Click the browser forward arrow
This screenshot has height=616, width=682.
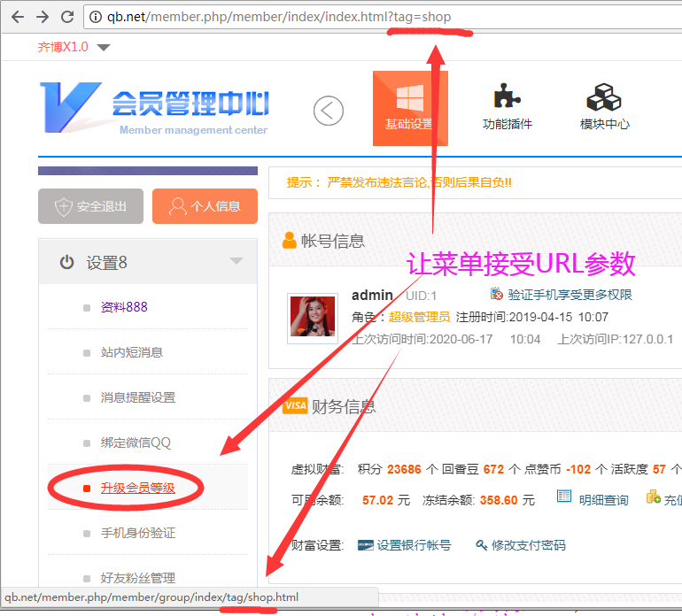pyautogui.click(x=42, y=17)
